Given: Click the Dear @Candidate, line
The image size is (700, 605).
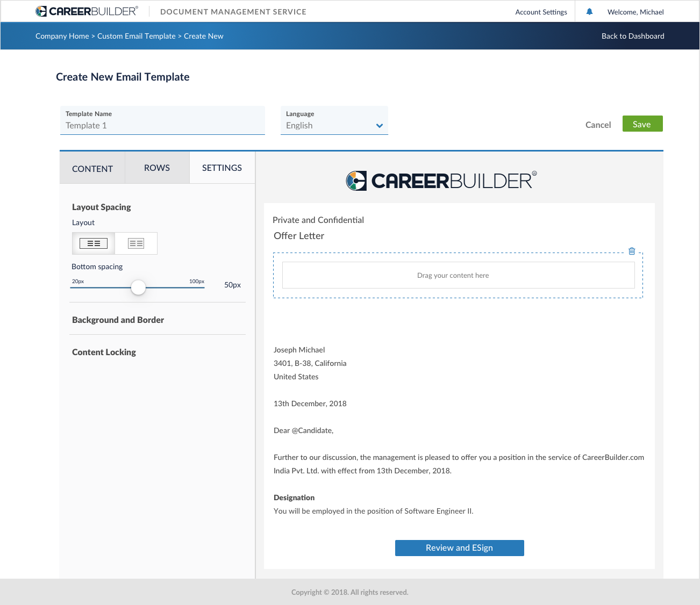Looking at the screenshot, I should [304, 430].
